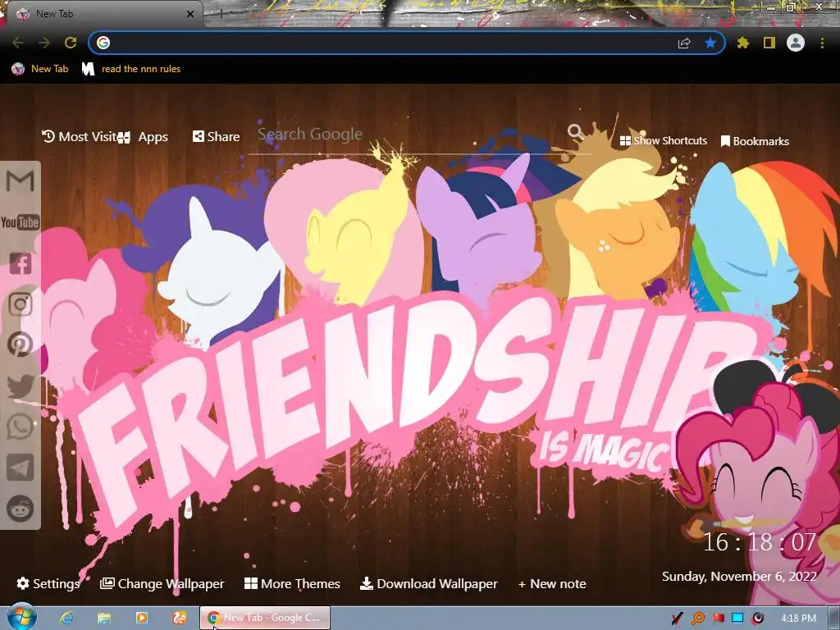Close the New Tab browser tab
Viewport: 840px width, 630px height.
click(190, 14)
